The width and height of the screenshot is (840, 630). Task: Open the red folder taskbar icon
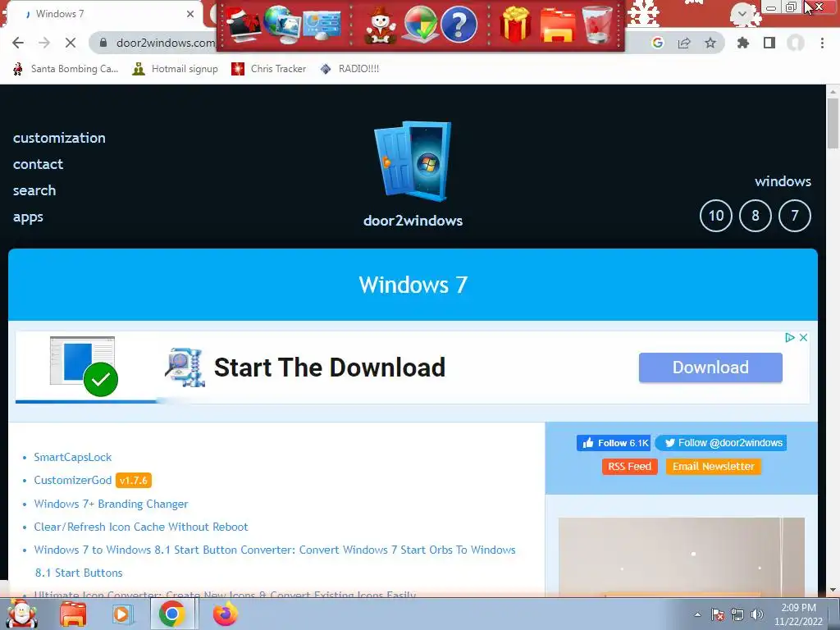coord(73,614)
